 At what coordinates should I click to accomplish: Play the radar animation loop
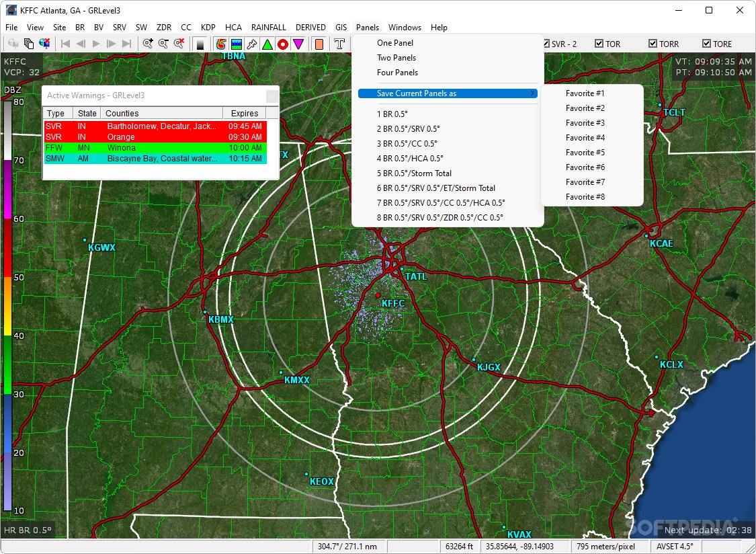click(x=96, y=44)
